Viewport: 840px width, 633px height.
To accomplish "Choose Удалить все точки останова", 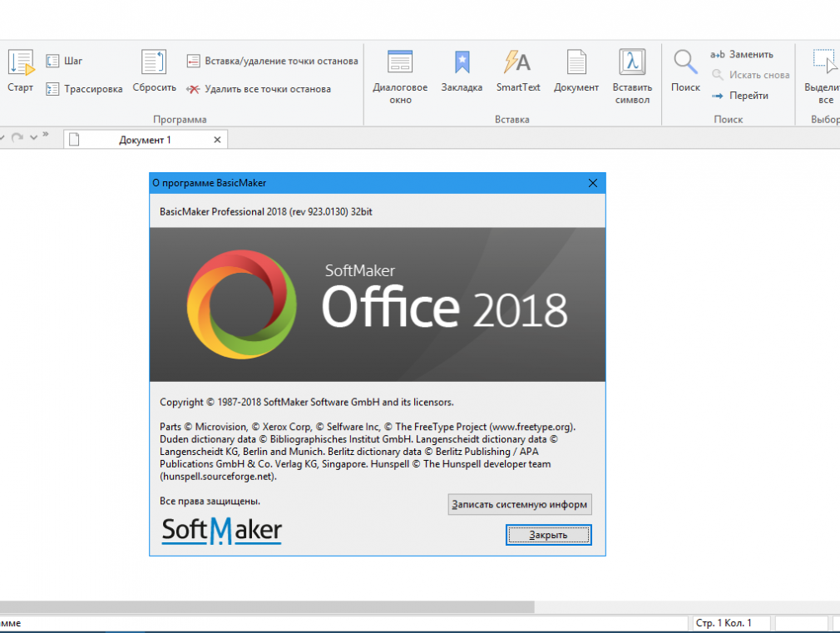I will pyautogui.click(x=258, y=89).
